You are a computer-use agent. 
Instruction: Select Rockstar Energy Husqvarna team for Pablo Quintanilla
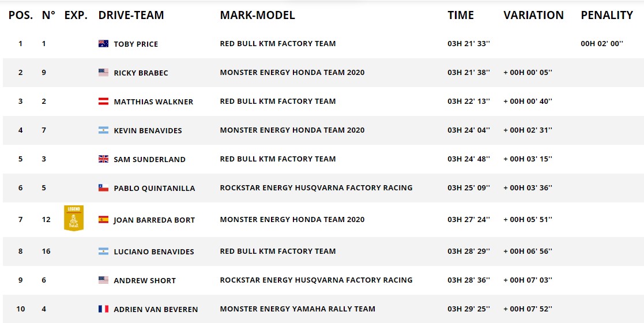[x=317, y=188]
